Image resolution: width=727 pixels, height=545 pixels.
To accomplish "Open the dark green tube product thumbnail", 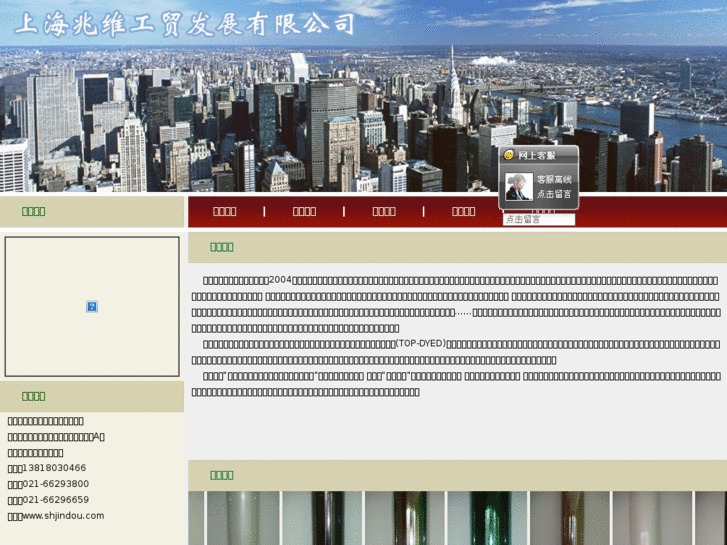I will tap(488, 518).
